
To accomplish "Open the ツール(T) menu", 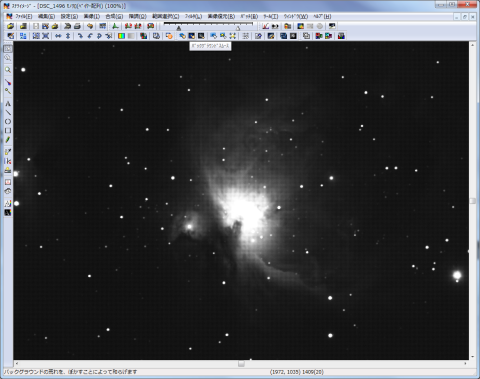I will tap(271, 16).
